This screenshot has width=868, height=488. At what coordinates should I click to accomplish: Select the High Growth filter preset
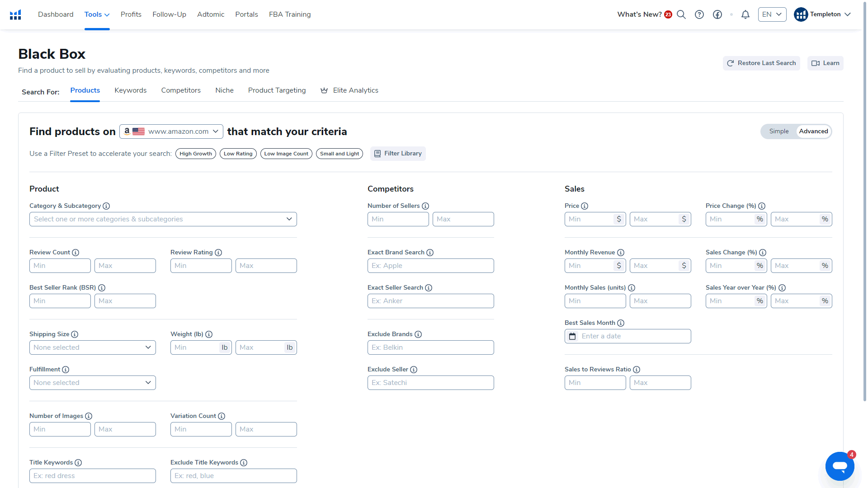(x=196, y=154)
